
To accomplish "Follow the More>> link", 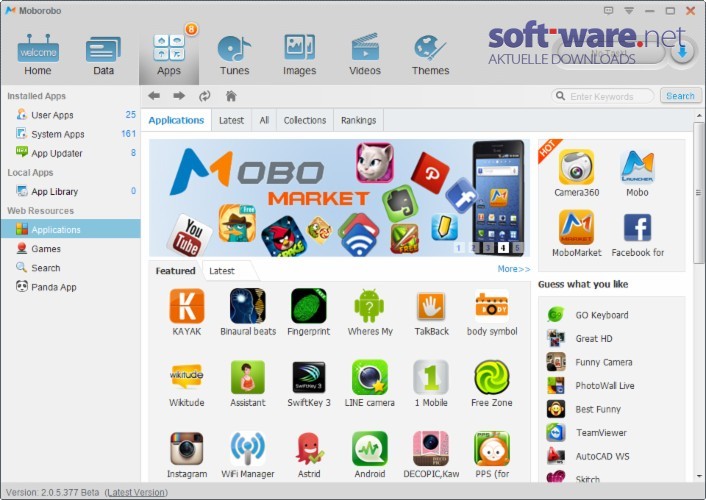I will (514, 269).
